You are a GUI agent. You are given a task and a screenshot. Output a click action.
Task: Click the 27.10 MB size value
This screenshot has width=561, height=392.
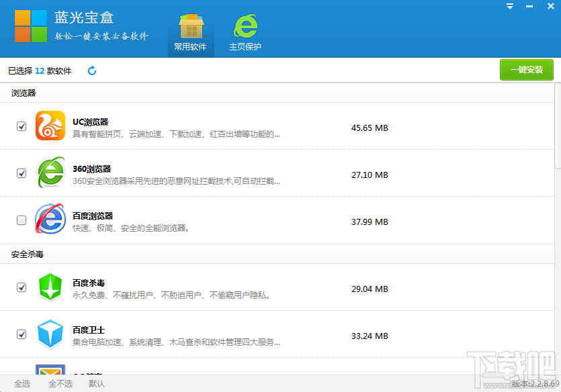(x=370, y=175)
